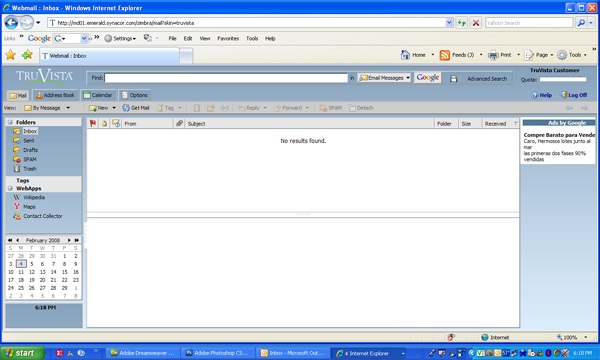Viewport: 600px width, 360px height.
Task: Open Advanced Search
Action: 487,78
